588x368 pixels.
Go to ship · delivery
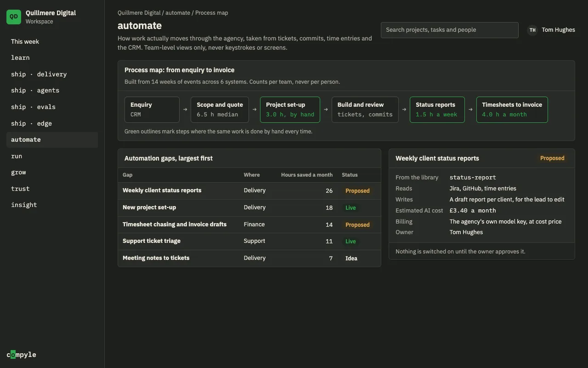[52, 74]
